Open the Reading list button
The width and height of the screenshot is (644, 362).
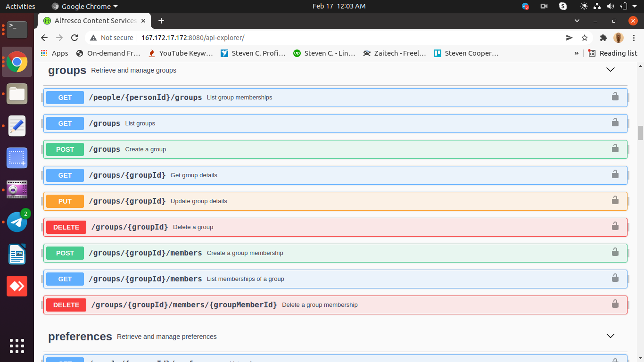612,53
